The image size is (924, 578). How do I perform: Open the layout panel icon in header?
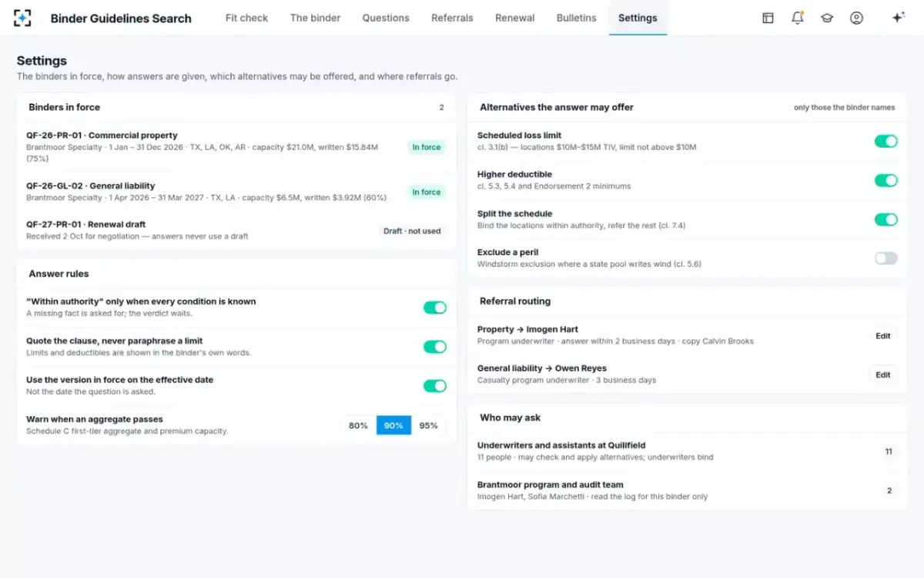[x=768, y=18]
